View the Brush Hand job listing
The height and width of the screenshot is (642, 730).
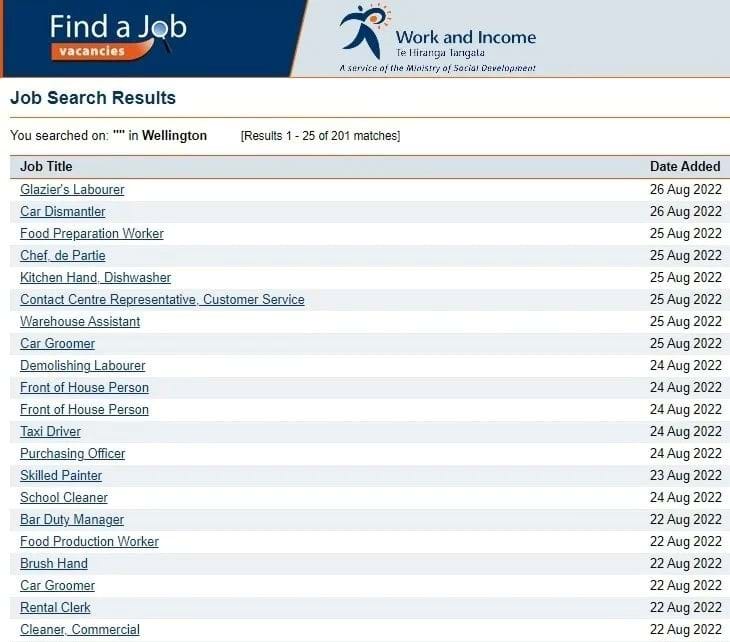[x=54, y=563]
